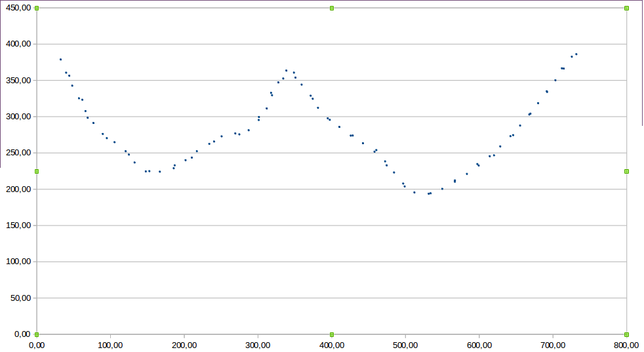Select the 400,00 label on the X axis
This screenshot has width=644, height=352.
point(332,345)
